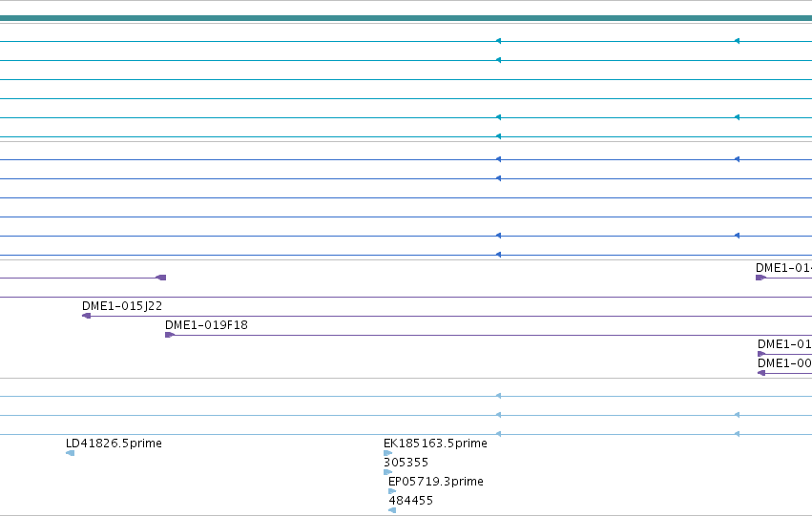
Task: Click the light-blue glyph under 305355
Action: pyautogui.click(x=388, y=472)
